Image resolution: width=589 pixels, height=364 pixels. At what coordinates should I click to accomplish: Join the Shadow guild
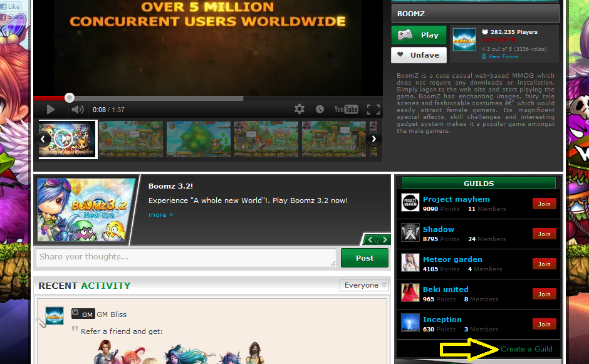point(544,234)
